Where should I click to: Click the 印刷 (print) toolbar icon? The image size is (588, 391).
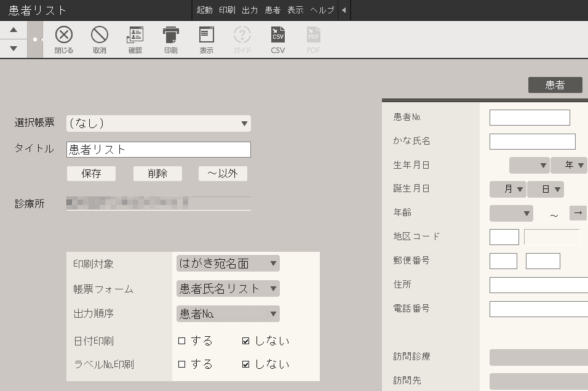tap(170, 38)
